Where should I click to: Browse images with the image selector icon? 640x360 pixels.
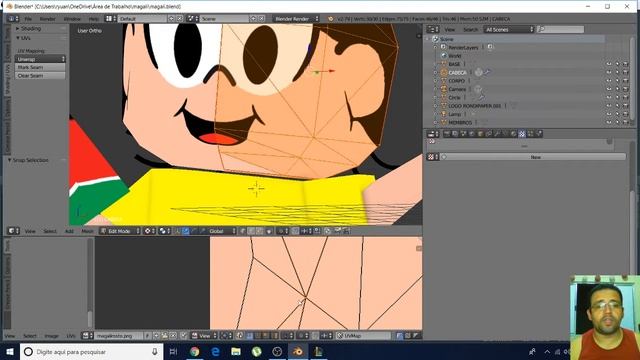[x=87, y=336]
